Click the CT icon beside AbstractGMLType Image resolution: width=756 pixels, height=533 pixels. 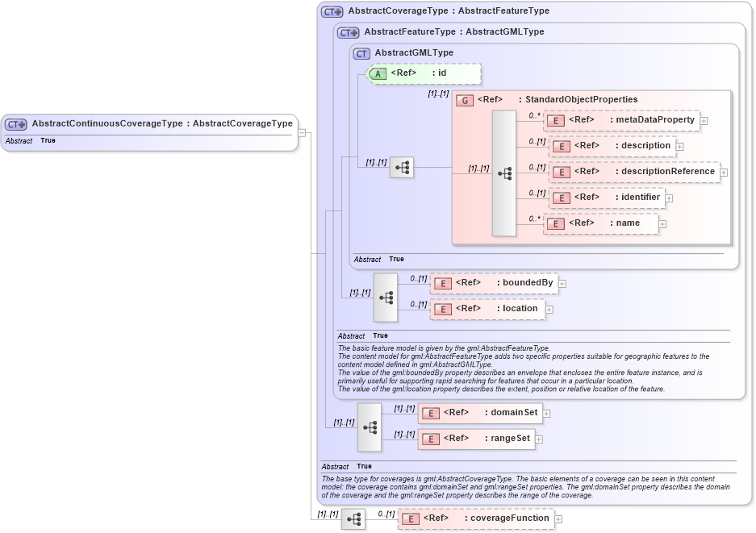pos(361,54)
